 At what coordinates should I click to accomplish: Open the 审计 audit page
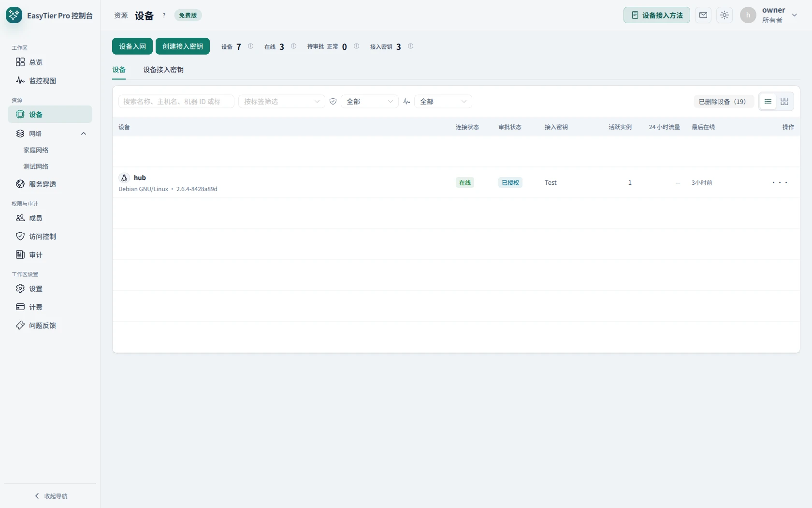pyautogui.click(x=50, y=254)
